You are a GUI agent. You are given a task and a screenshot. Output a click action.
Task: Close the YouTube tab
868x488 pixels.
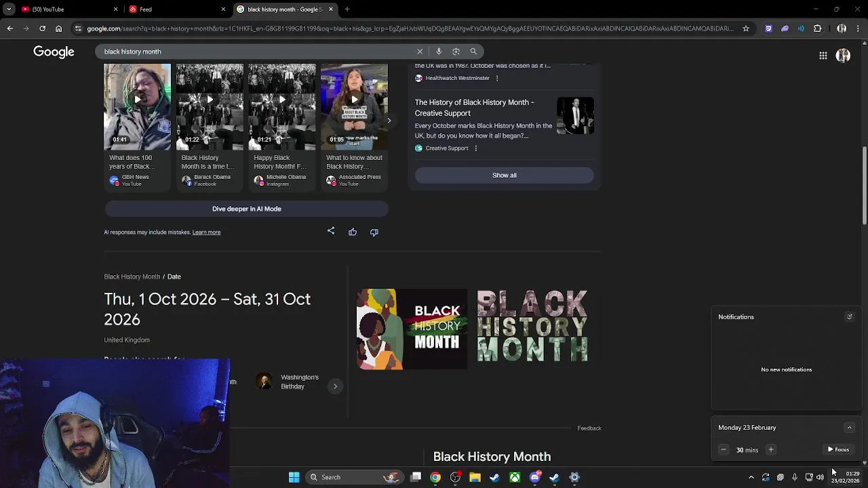(115, 9)
